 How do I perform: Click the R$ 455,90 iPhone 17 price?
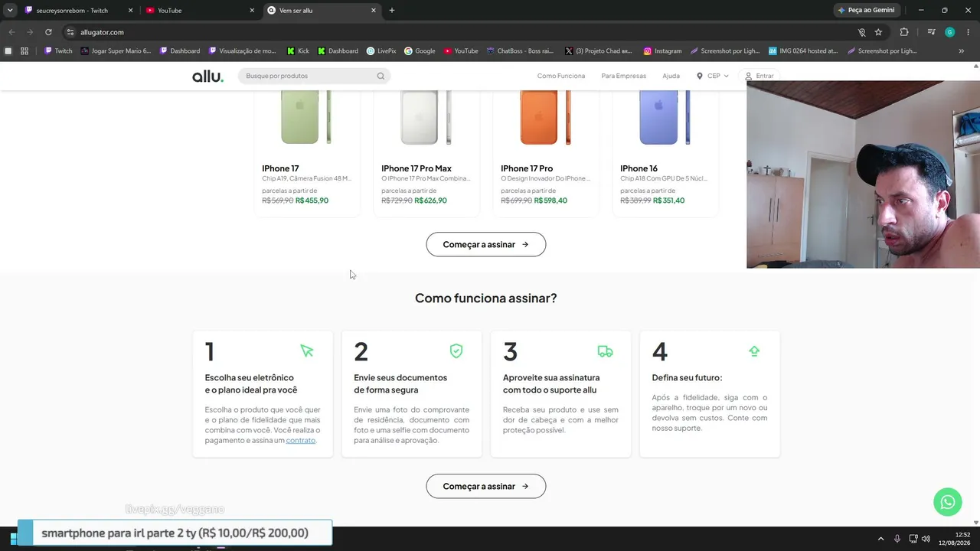point(312,201)
